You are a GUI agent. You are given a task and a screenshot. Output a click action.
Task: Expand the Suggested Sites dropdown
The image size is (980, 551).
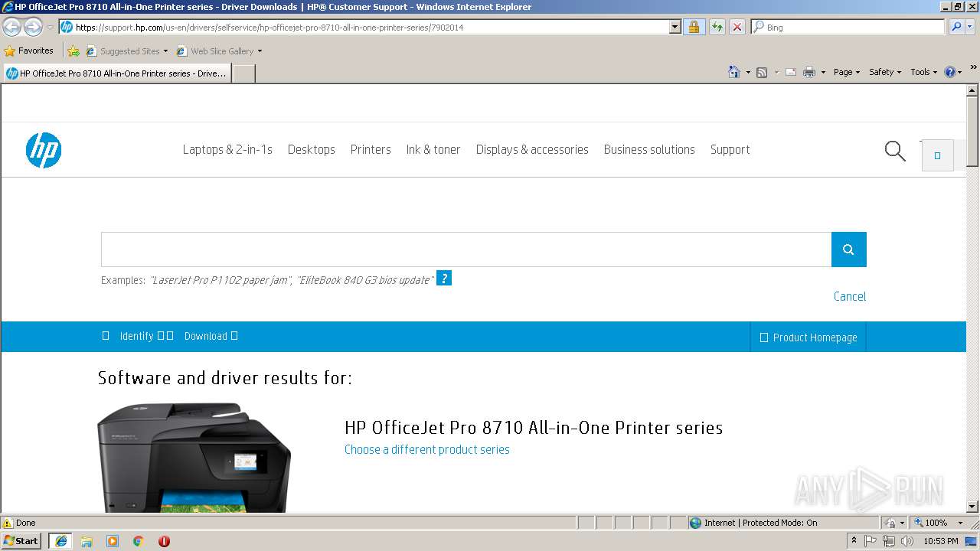(x=165, y=51)
